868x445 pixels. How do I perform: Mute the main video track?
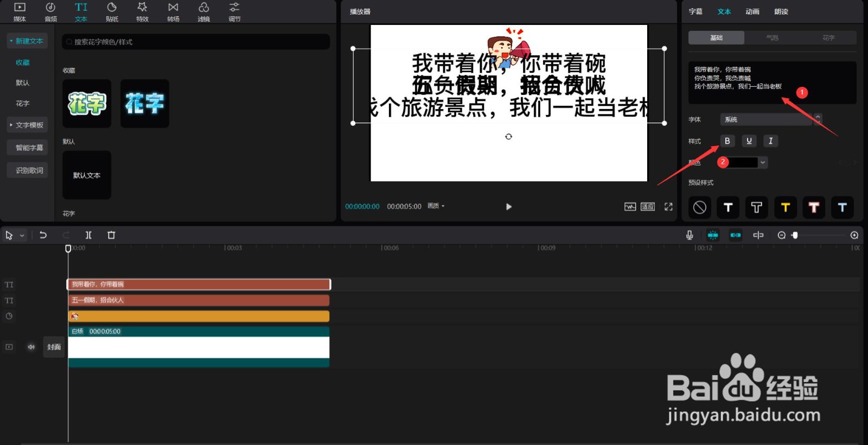point(31,347)
